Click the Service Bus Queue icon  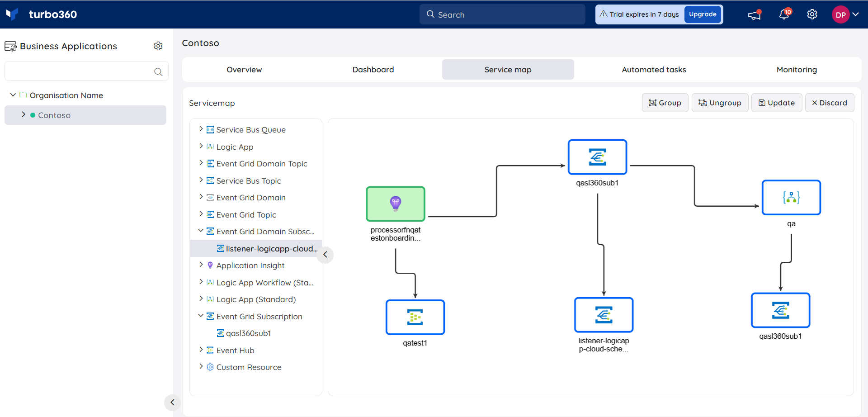(210, 130)
